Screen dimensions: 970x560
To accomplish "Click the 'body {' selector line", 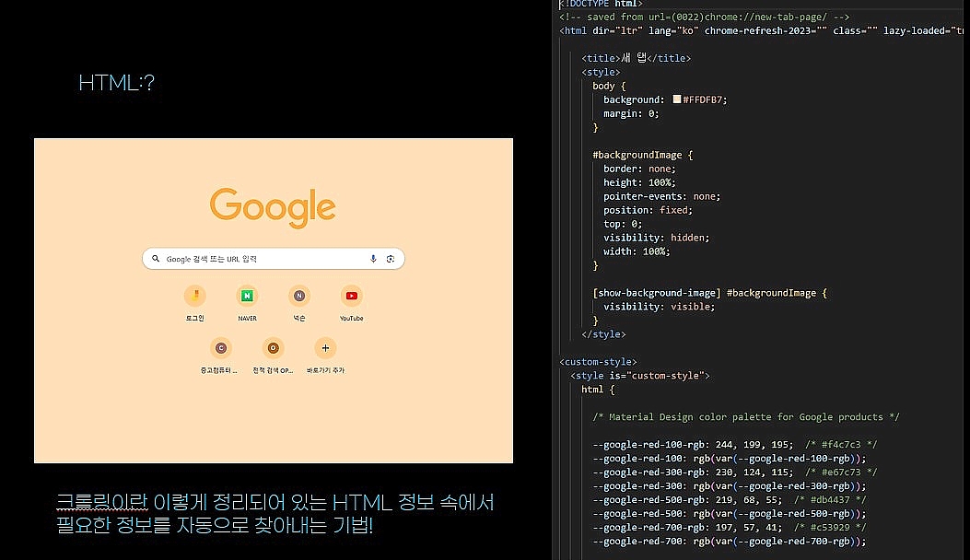I will tap(609, 86).
